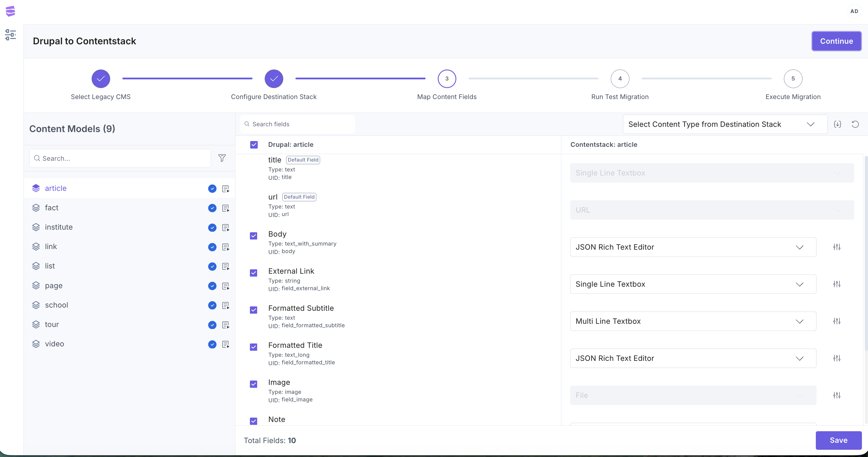This screenshot has height=457, width=868.
Task: Click the Default Field badge beside url
Action: pyautogui.click(x=299, y=197)
